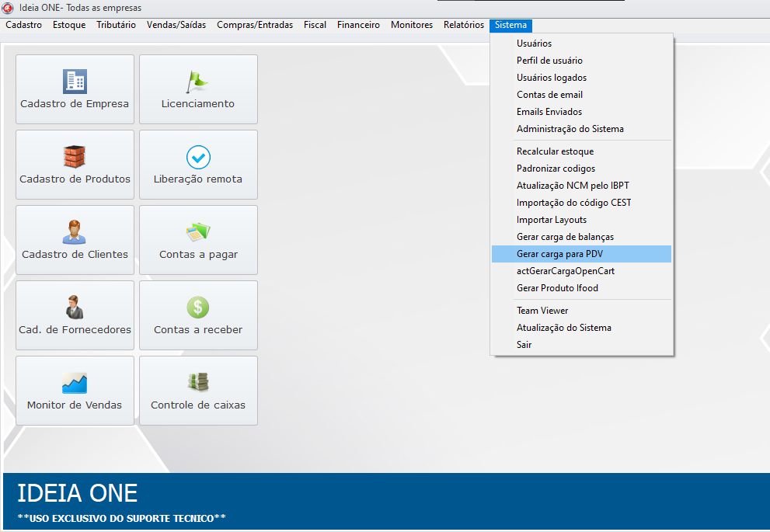Expand the Financeiro menu in menu bar

pos(358,25)
